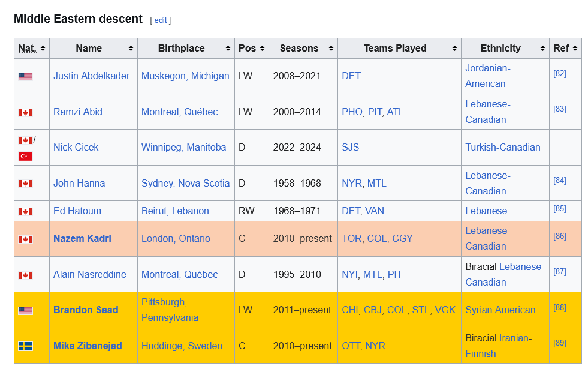
Task: Open the Beirut, Lebanon link
Action: (175, 211)
